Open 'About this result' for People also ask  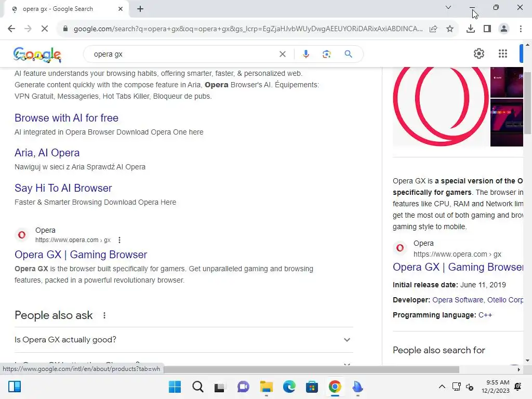point(104,315)
